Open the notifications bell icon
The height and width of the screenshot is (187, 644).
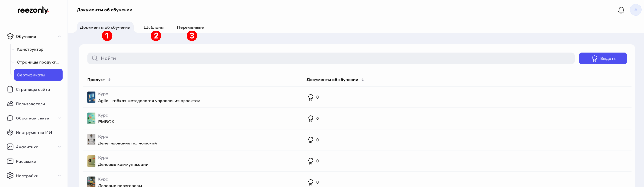tap(621, 10)
